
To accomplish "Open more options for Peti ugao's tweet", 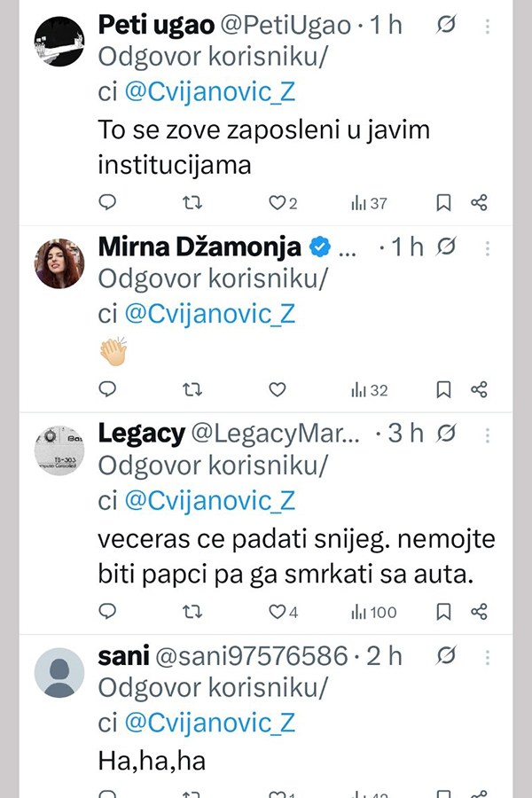I will tap(488, 27).
